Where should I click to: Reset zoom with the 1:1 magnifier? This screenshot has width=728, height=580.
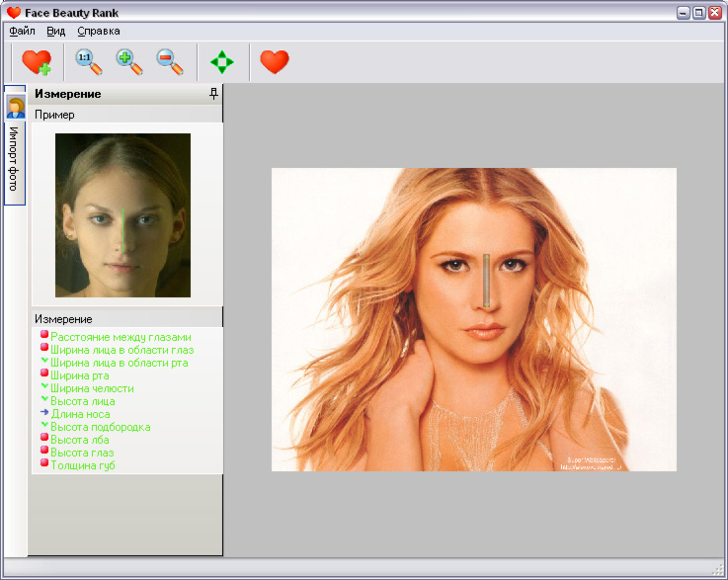tap(89, 62)
